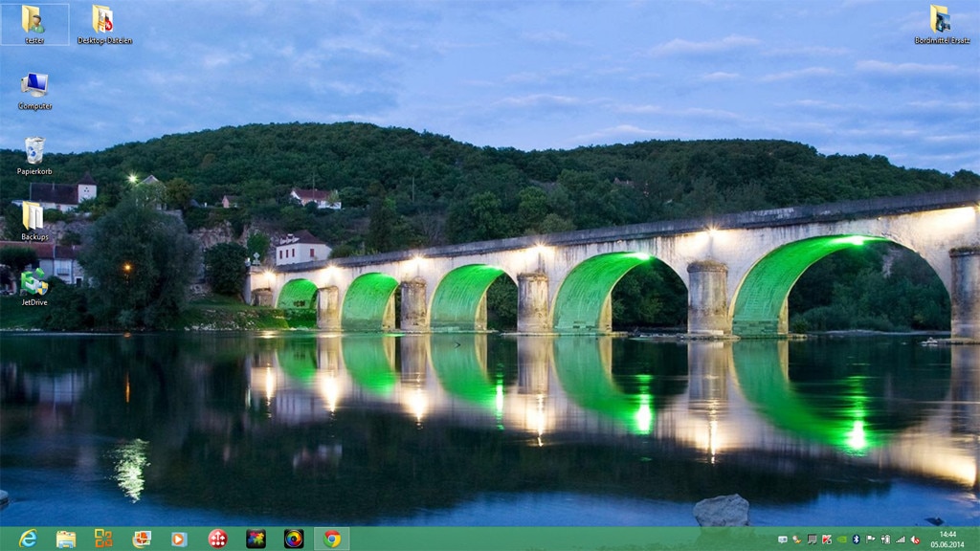This screenshot has height=551, width=980.
Task: Open the NVIDIA tray icon
Action: [842, 539]
